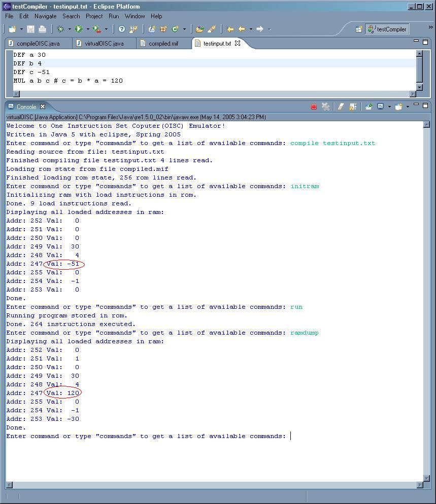The height and width of the screenshot is (504, 436).
Task: Open the Search menu
Action: click(x=71, y=16)
